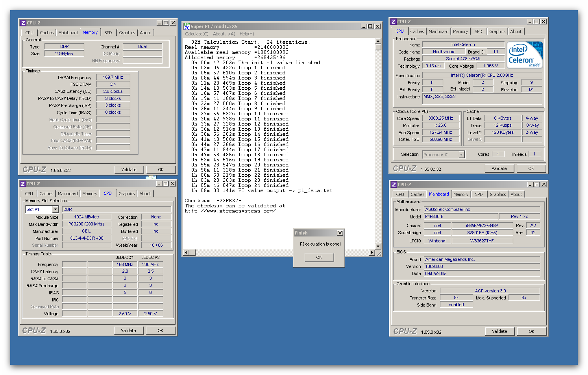Click Validate in CPU tab window
The image size is (588, 375).
499,168
